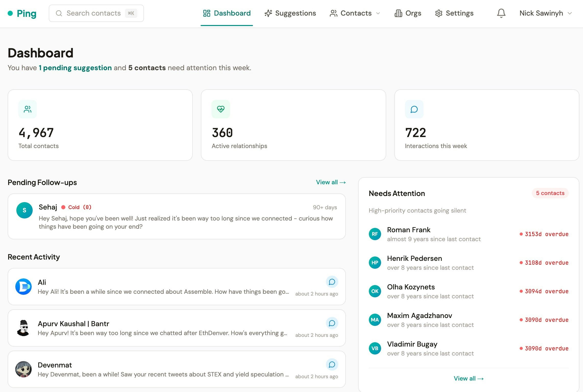Click 'View all' next to Pending Follow-ups
The height and width of the screenshot is (392, 583).
coord(331,182)
